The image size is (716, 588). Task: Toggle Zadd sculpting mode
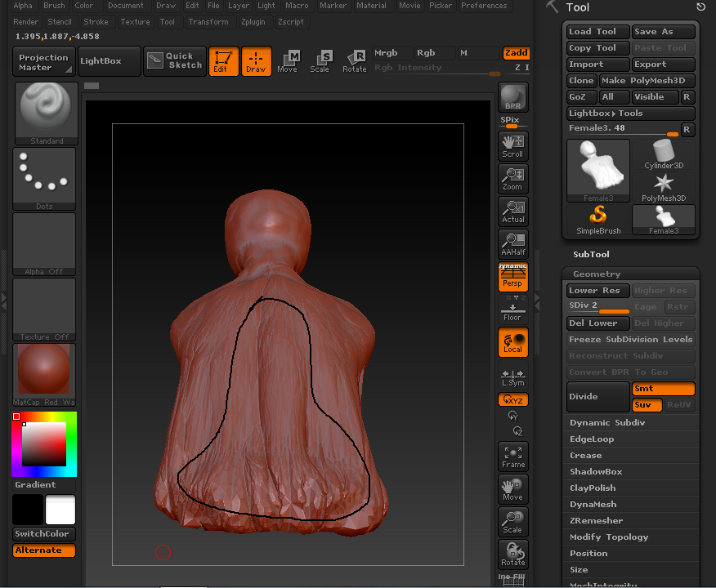click(x=516, y=53)
